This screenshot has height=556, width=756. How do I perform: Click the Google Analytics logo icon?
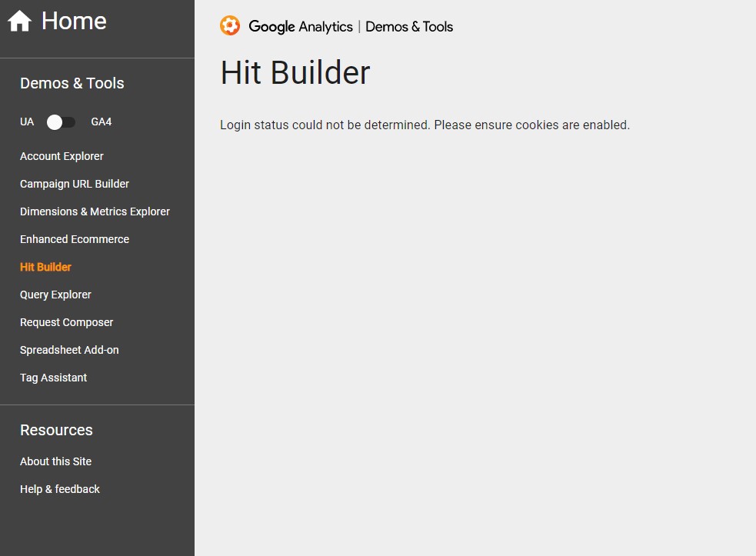[x=229, y=25]
